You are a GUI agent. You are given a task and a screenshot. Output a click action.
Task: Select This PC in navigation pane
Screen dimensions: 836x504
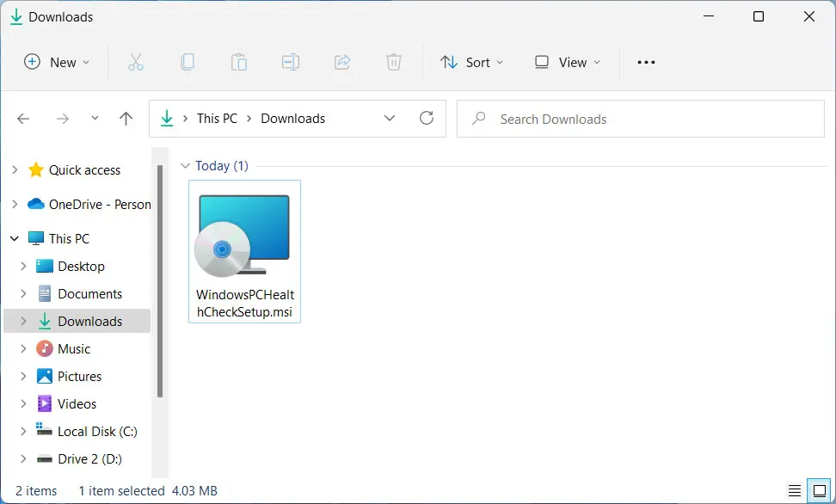[70, 238]
